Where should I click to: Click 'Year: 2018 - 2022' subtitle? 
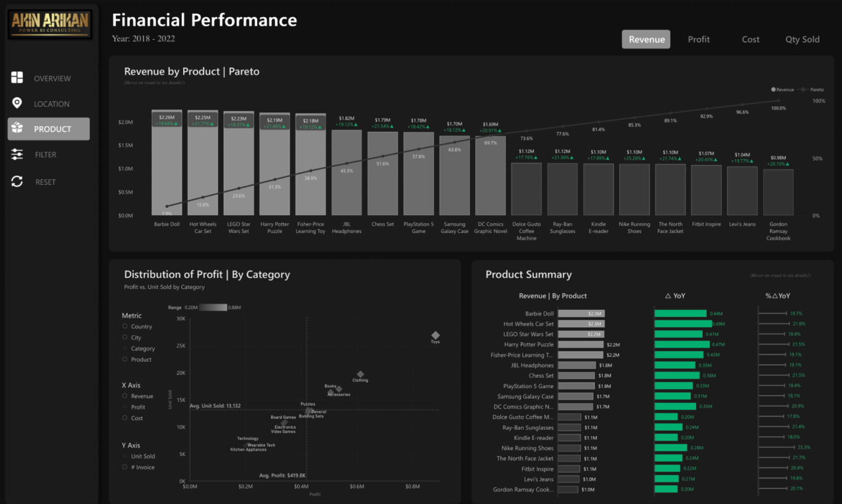click(x=144, y=39)
